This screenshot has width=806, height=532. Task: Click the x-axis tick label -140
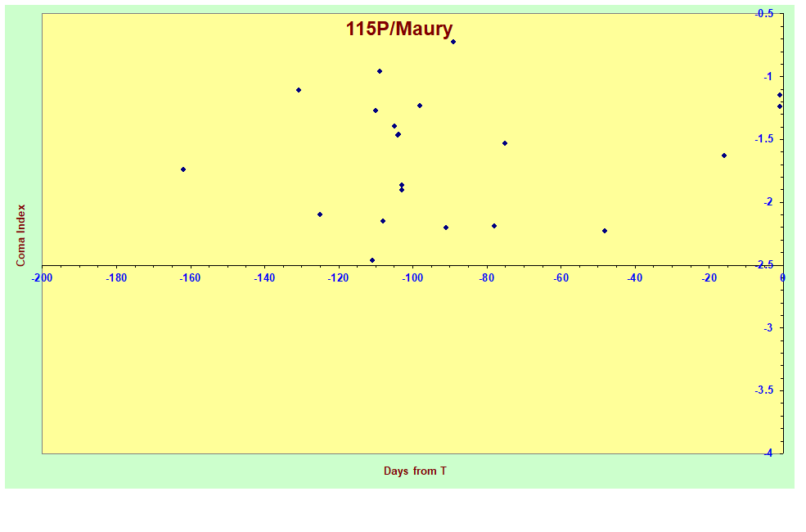coord(264,278)
